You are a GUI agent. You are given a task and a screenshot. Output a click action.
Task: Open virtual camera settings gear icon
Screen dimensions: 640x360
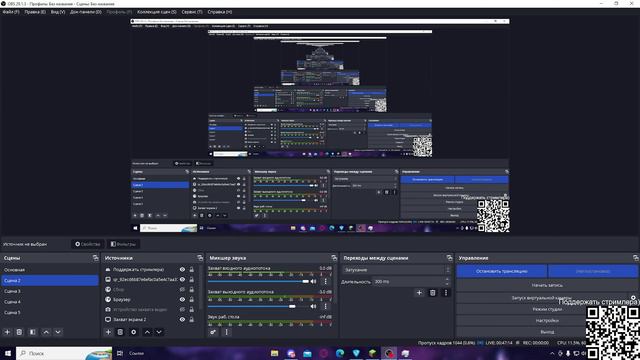click(633, 298)
